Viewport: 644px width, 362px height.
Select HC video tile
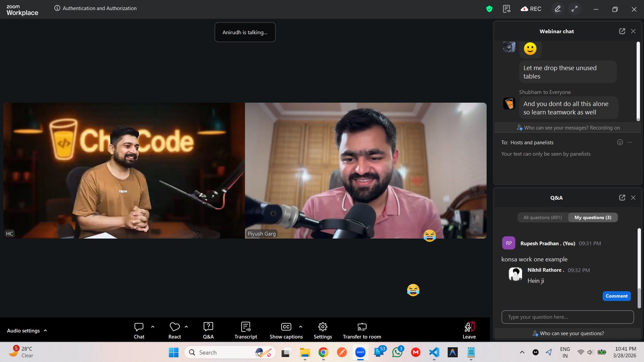pos(124,170)
